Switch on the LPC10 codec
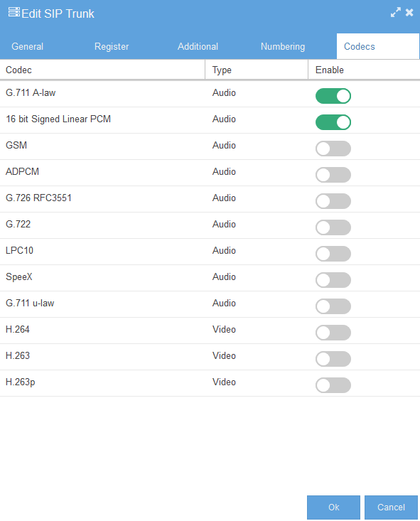The image size is (420, 521). pos(333,254)
